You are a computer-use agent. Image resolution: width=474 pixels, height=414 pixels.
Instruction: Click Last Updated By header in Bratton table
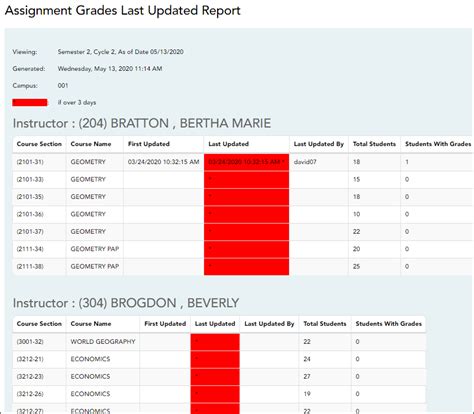point(318,144)
